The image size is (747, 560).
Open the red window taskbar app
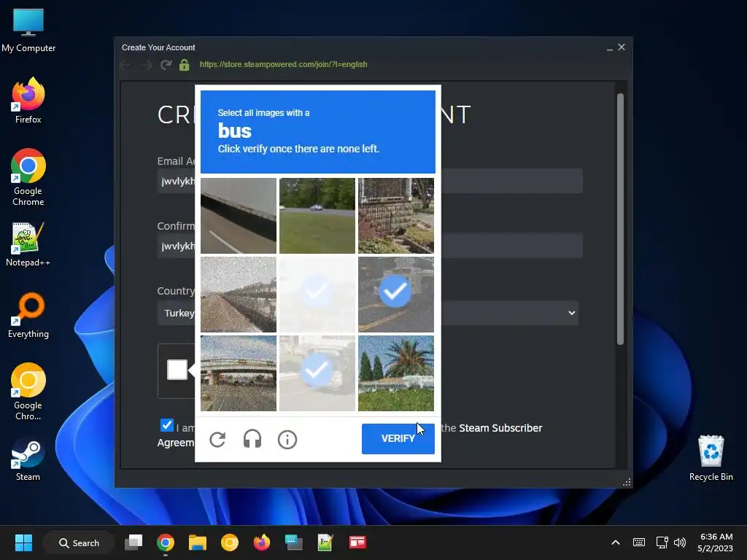click(357, 542)
